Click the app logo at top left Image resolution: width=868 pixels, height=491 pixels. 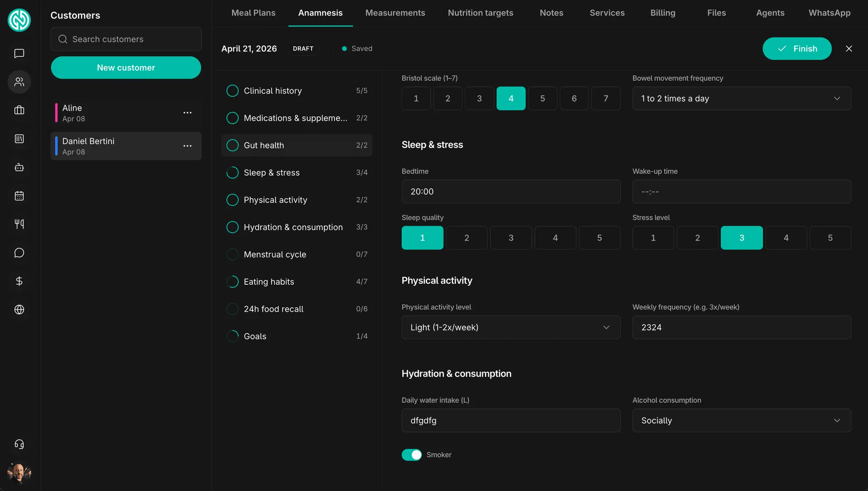click(x=19, y=20)
